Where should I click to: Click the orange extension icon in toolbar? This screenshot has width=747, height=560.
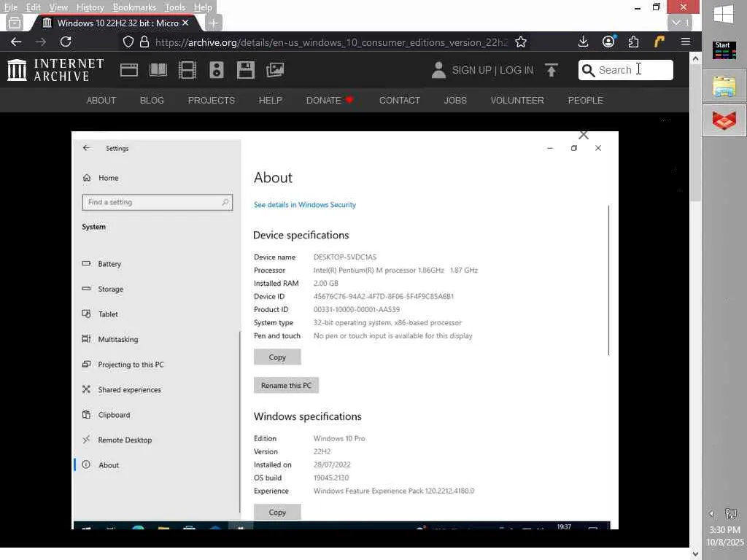[659, 42]
